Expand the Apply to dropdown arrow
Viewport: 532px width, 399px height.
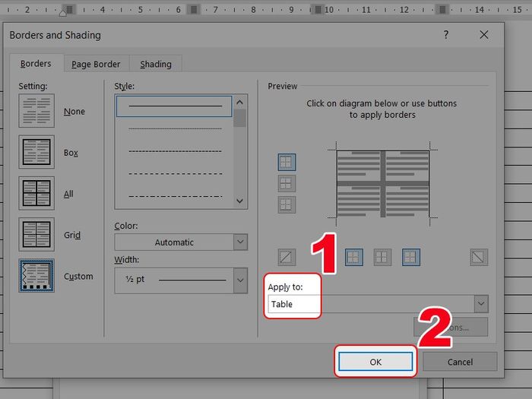click(x=481, y=304)
